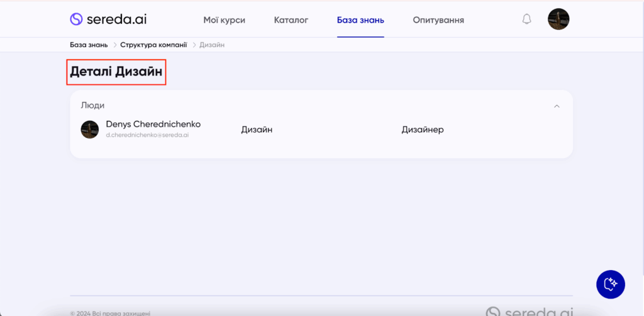Open the Каталог tab
The image size is (644, 316).
[x=291, y=20]
